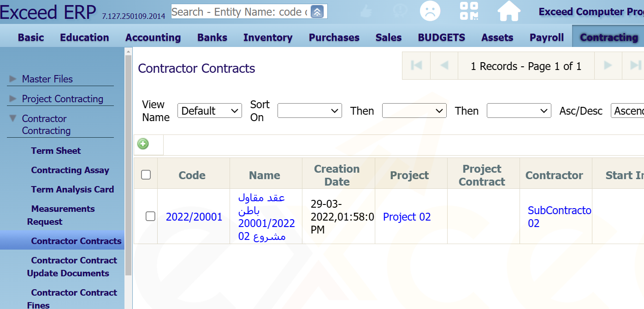Switch to the Inventory menu tab
Image resolution: width=644 pixels, height=309 pixels.
[268, 37]
